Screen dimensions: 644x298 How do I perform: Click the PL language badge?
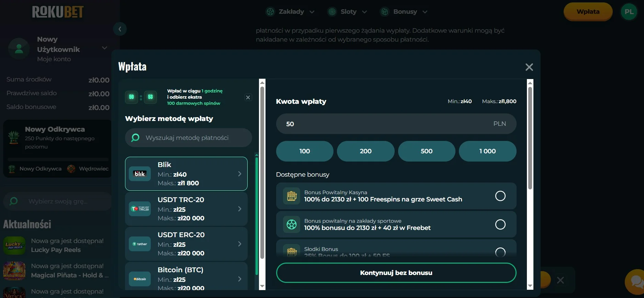629,12
